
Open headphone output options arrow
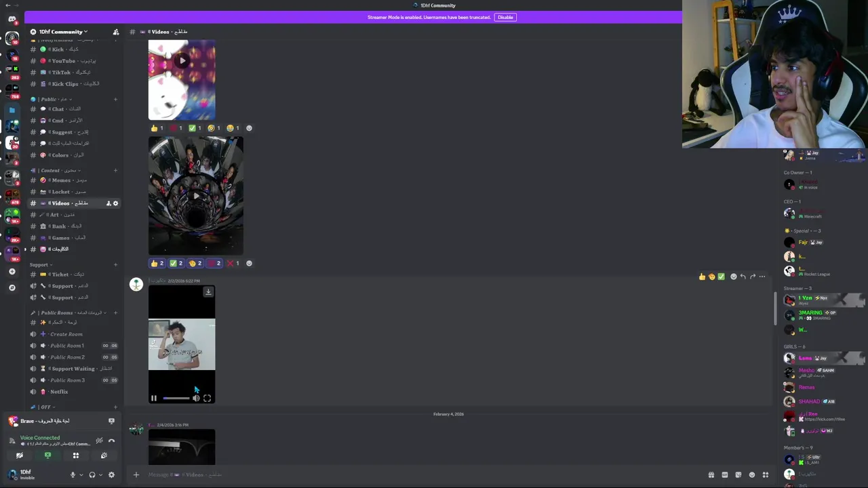pyautogui.click(x=100, y=475)
